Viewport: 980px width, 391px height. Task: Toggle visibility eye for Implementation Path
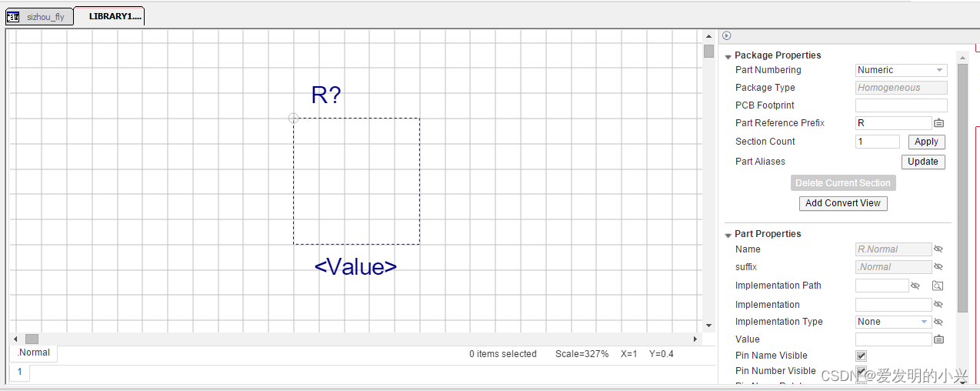click(915, 286)
